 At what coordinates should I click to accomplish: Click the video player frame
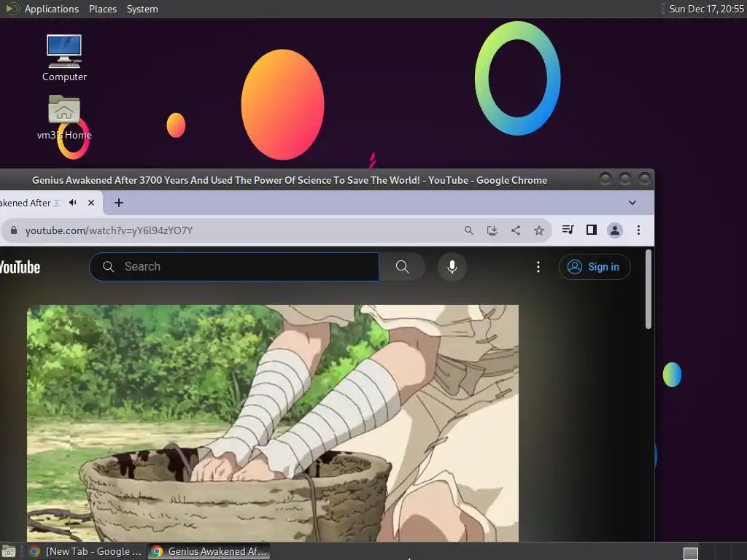tap(273, 423)
